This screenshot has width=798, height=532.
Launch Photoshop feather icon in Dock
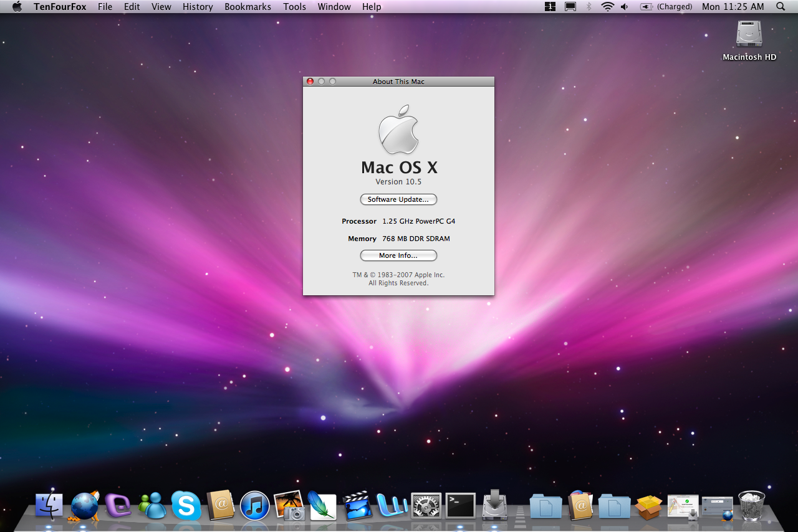pyautogui.click(x=322, y=505)
